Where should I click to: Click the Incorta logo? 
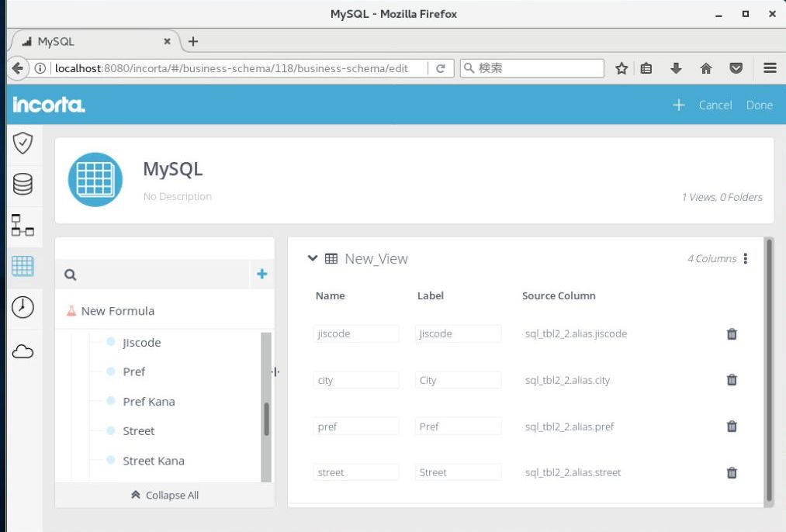coord(49,104)
